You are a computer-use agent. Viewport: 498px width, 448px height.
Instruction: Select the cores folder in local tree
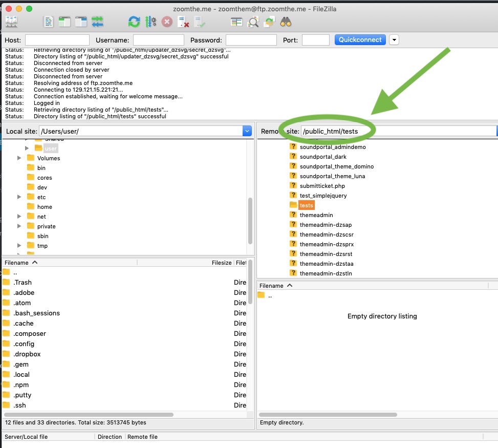pyautogui.click(x=45, y=178)
